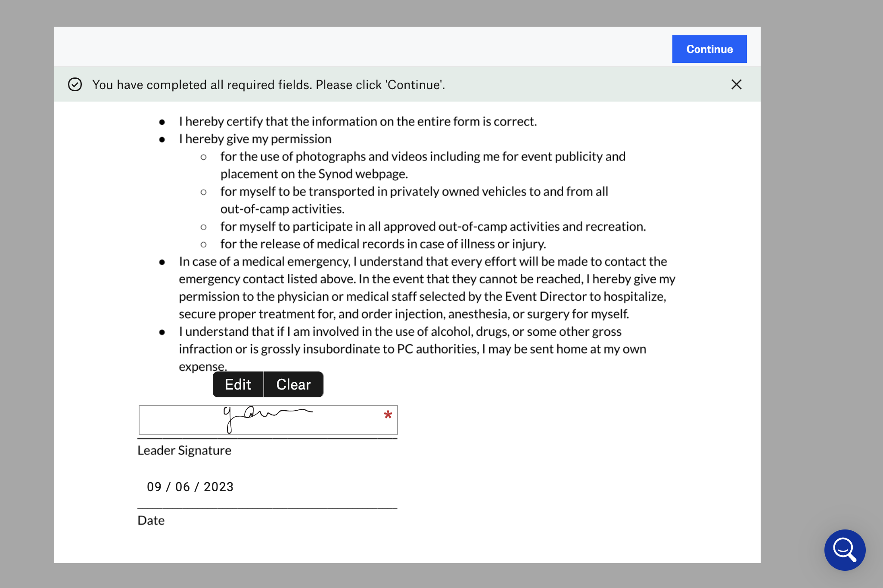Image resolution: width=883 pixels, height=588 pixels.
Task: Click the red required asterisk marker
Action: click(388, 415)
